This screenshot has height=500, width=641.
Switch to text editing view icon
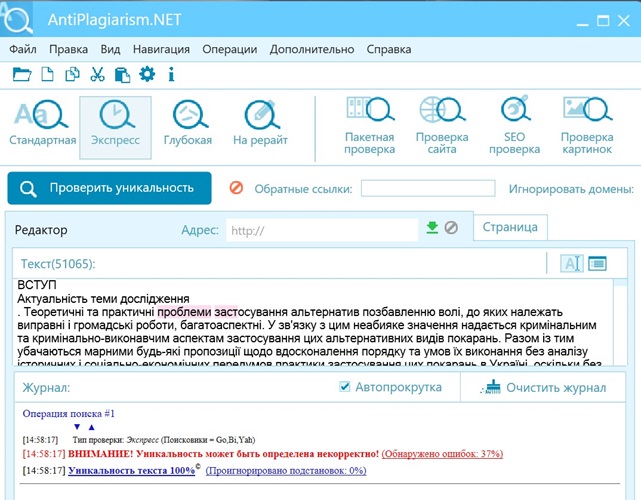click(x=571, y=263)
